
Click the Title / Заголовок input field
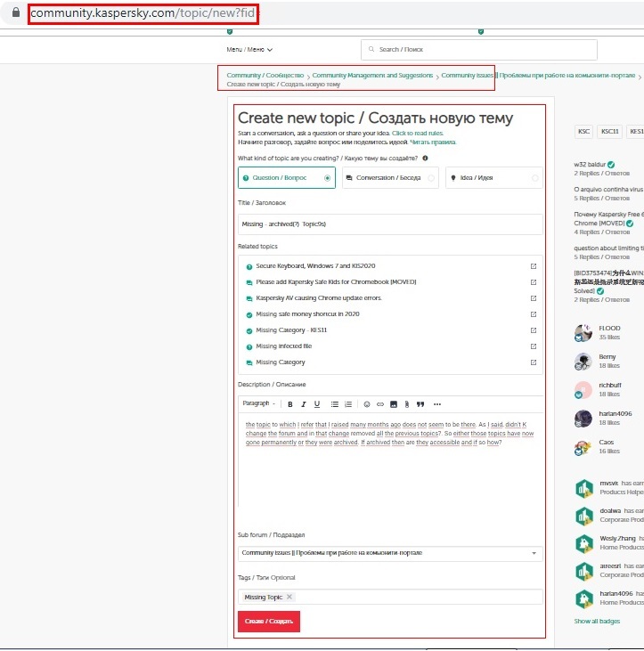pos(390,224)
